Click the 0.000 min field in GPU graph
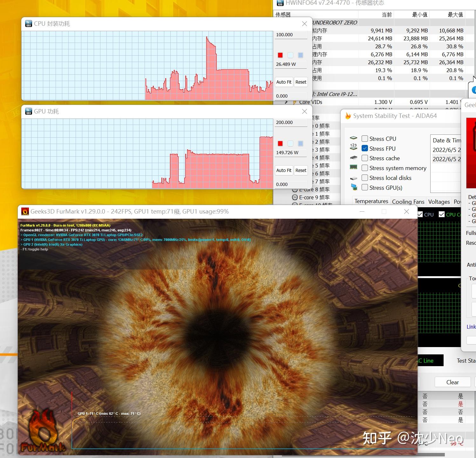This screenshot has width=476, height=458. coord(291,184)
